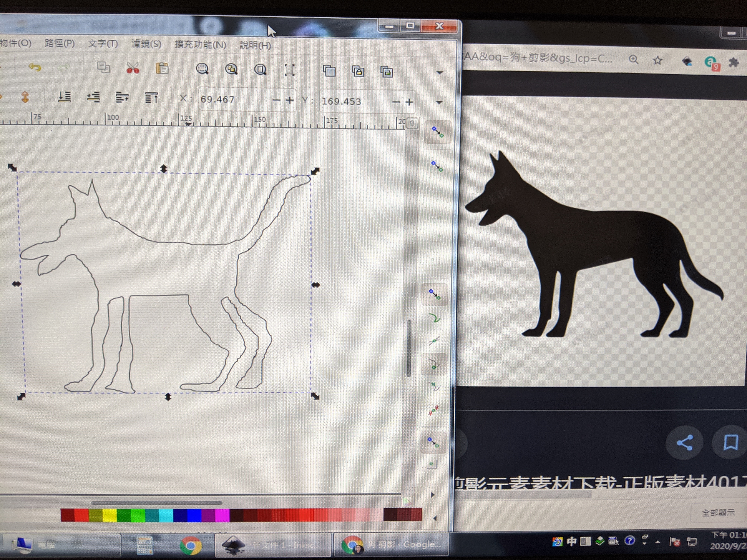The width and height of the screenshot is (747, 560).
Task: Click Zoom to fit drawing icon
Action: [x=231, y=69]
